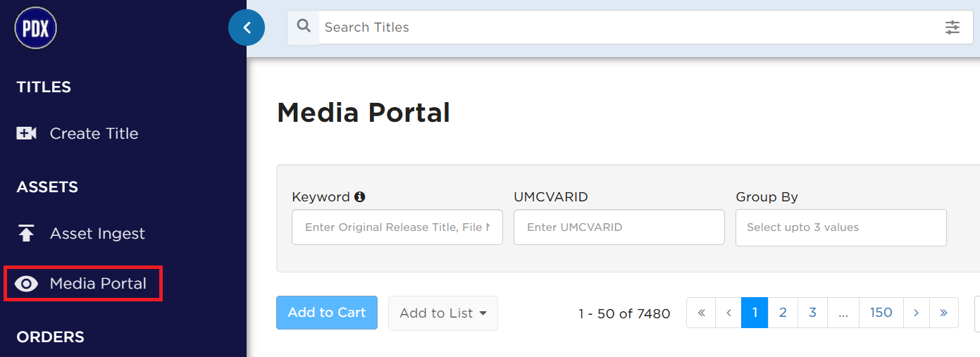Show the Keyword info tooltip icon
Image resolution: width=980 pixels, height=357 pixels.
coord(360,197)
